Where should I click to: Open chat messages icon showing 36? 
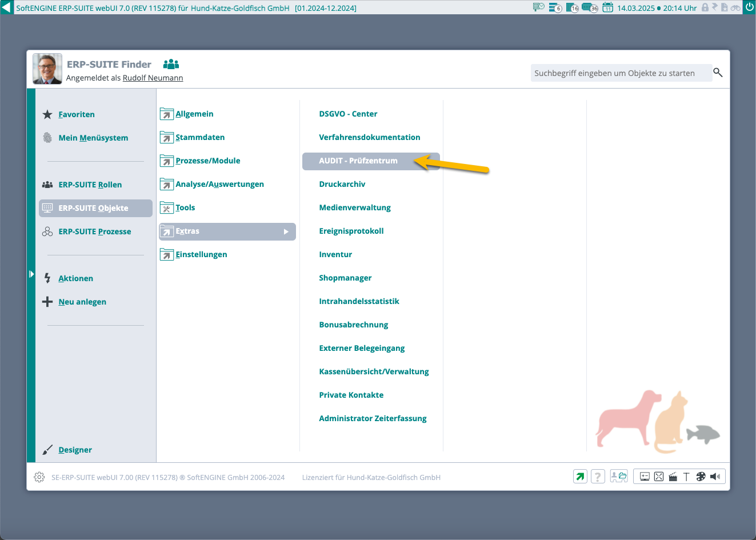click(589, 8)
